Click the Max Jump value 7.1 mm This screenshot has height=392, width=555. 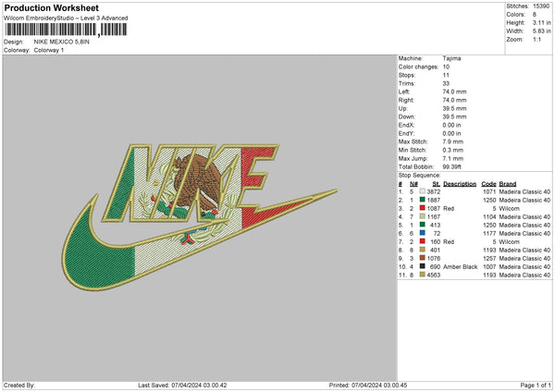click(452, 158)
